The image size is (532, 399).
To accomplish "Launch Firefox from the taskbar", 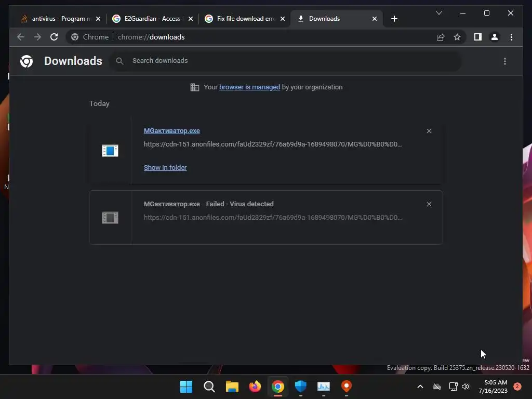I will pos(255,387).
